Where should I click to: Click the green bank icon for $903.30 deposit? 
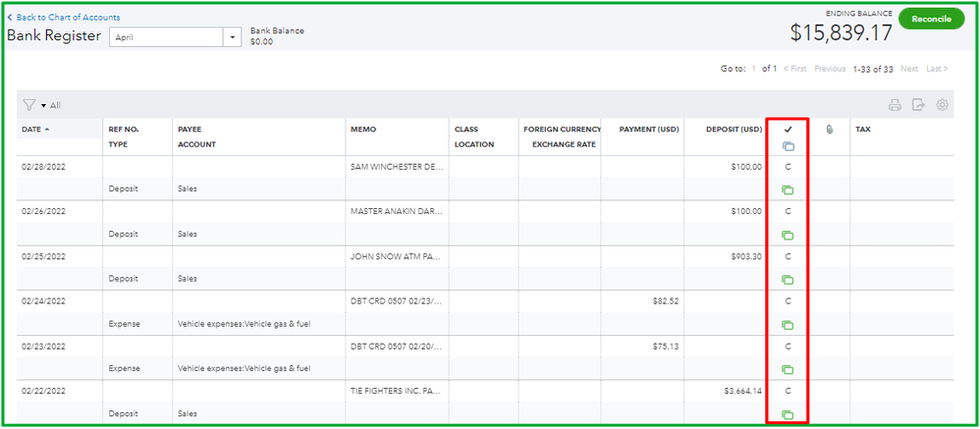click(788, 280)
